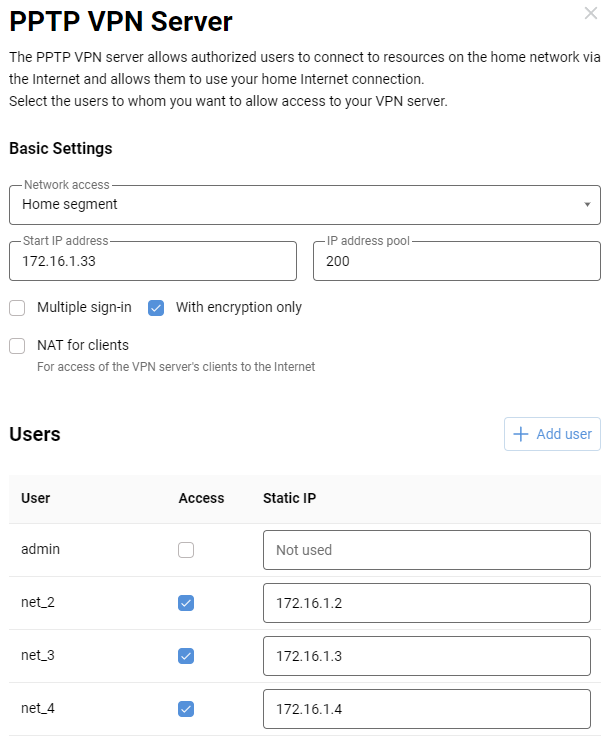Viewport: 610px width, 741px height.
Task: Uncheck access for net_3
Action: pyautogui.click(x=186, y=656)
